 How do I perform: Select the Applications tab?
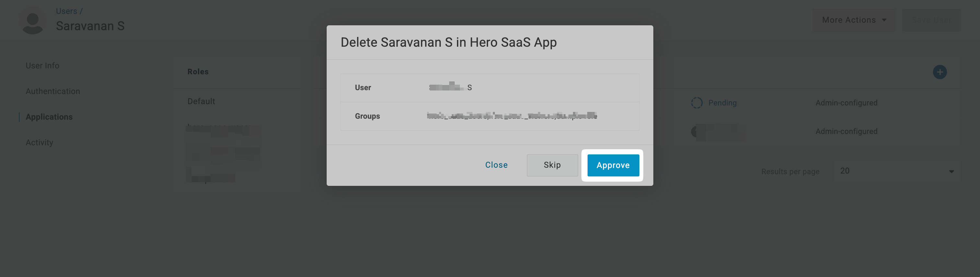pos(49,116)
